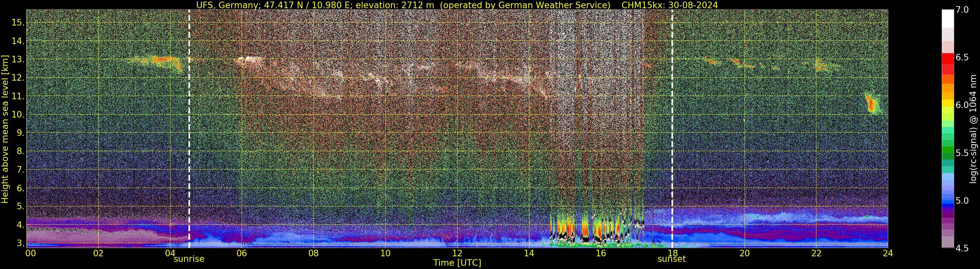Click the time axis tick '20'

click(744, 253)
